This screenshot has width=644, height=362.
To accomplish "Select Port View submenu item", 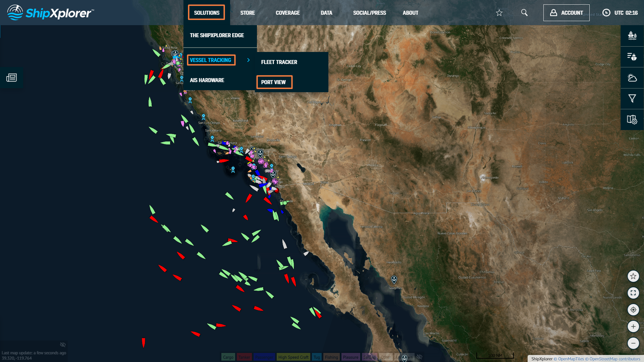I will click(x=274, y=82).
